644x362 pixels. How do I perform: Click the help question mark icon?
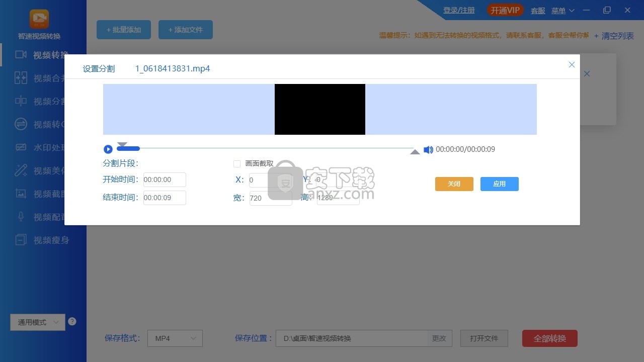click(x=72, y=321)
